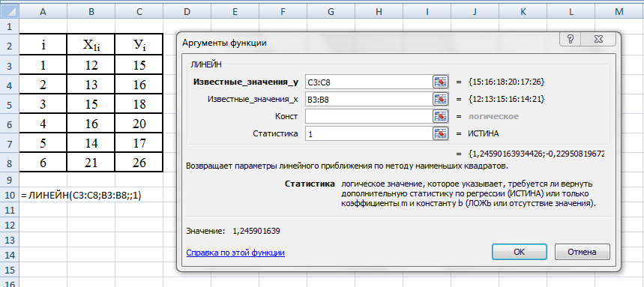Click the Аргументы функции dialog title

point(224,43)
